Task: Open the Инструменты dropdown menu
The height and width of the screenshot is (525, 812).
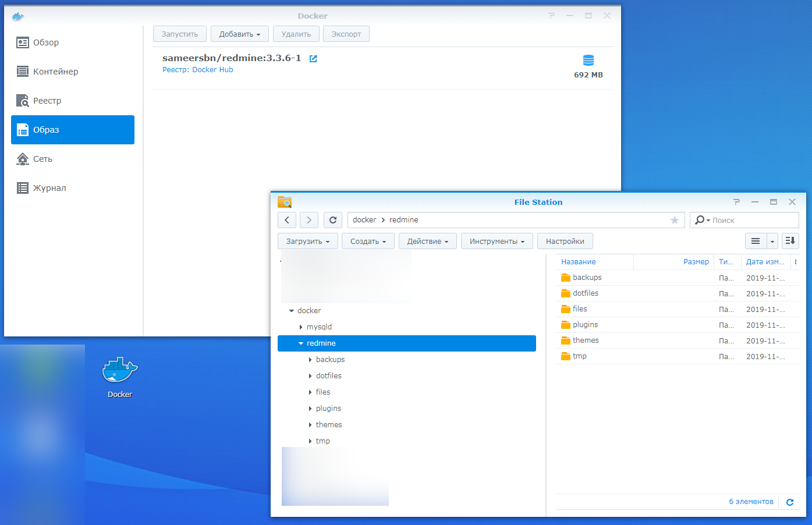Action: (x=497, y=241)
